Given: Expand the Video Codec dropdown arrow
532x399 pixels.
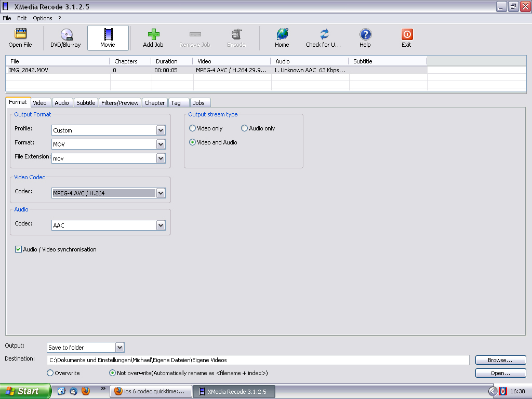Looking at the screenshot, I should (161, 193).
